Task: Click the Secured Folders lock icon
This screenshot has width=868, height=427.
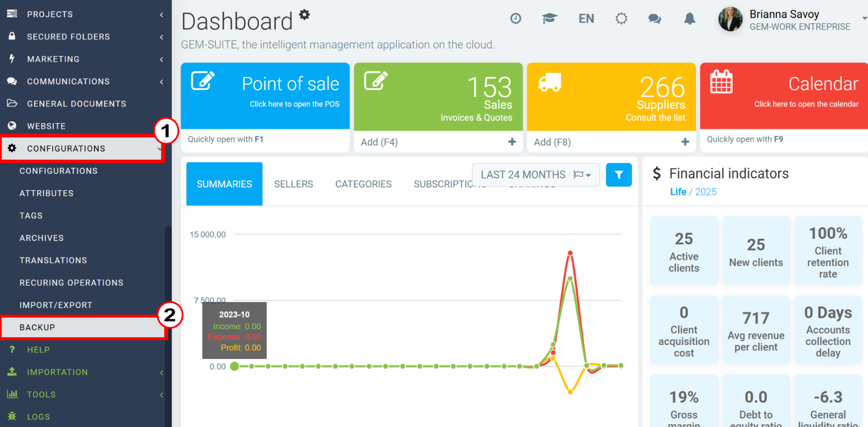Action: click(x=12, y=36)
